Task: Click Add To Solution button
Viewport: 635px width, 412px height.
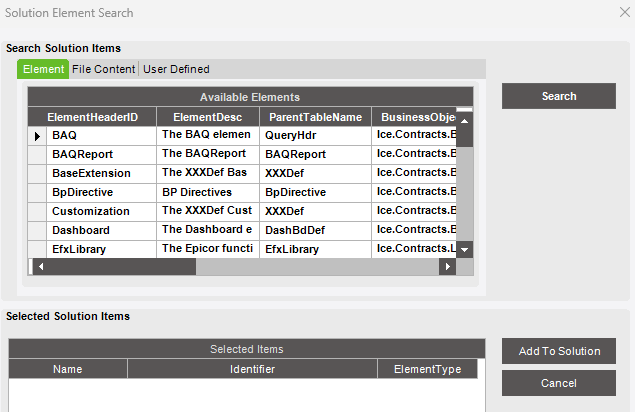Action: [x=558, y=351]
